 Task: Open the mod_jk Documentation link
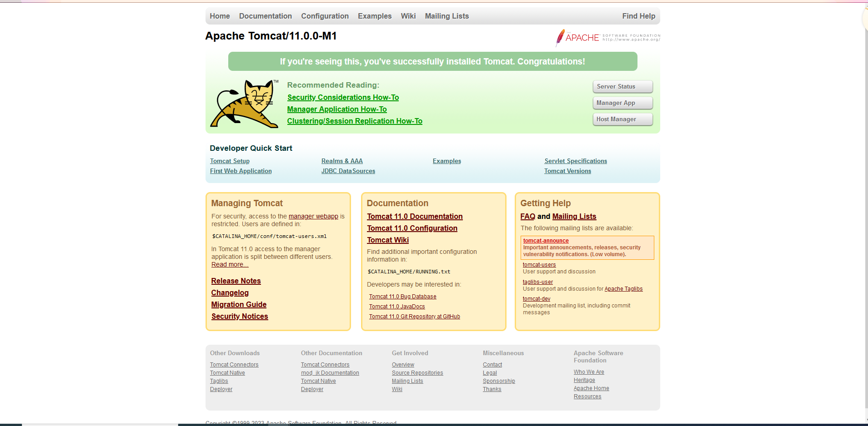coord(330,373)
